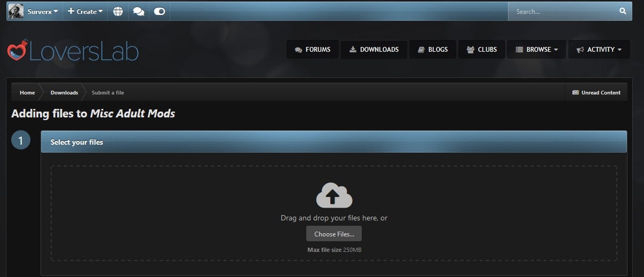
Task: Go to Downloads breadcrumb
Action: pos(64,92)
